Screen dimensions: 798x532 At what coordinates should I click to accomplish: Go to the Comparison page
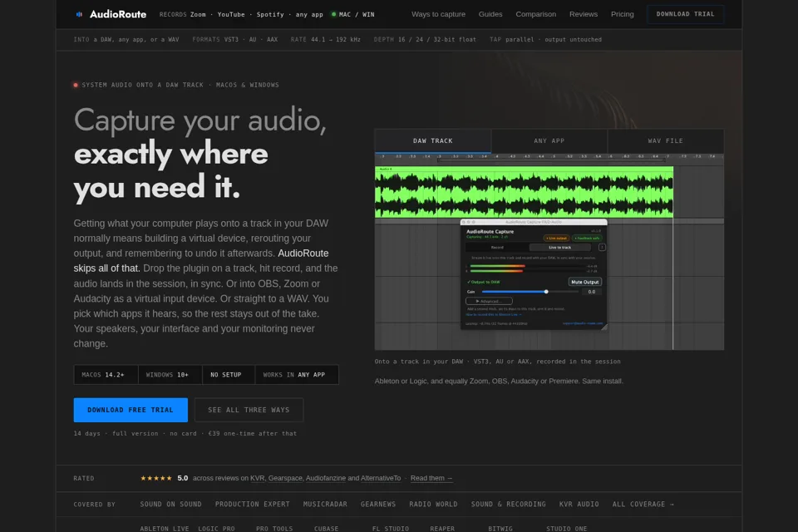[536, 14]
